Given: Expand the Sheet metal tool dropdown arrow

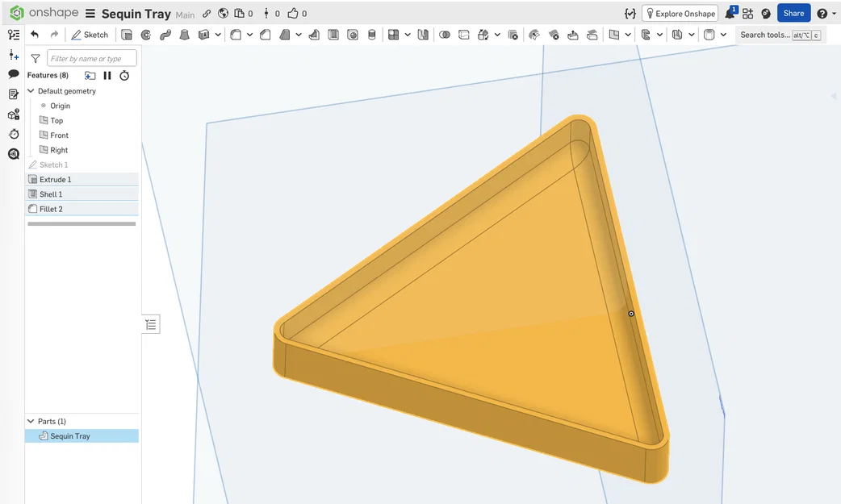Looking at the screenshot, I should pyautogui.click(x=692, y=35).
